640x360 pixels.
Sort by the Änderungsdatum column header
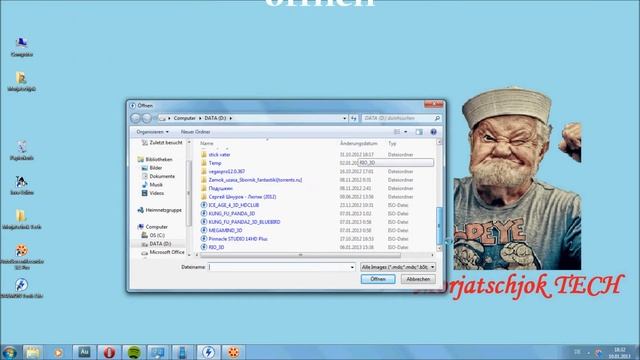(358, 144)
